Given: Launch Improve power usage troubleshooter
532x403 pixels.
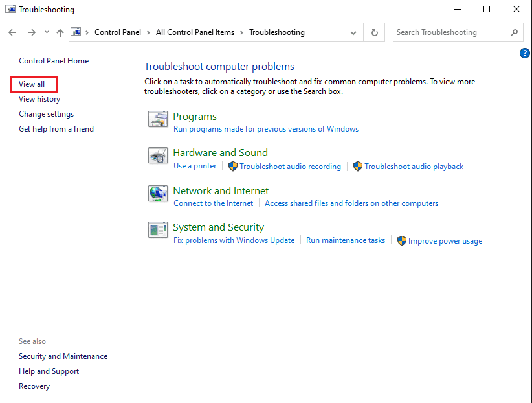Looking at the screenshot, I should click(x=445, y=241).
